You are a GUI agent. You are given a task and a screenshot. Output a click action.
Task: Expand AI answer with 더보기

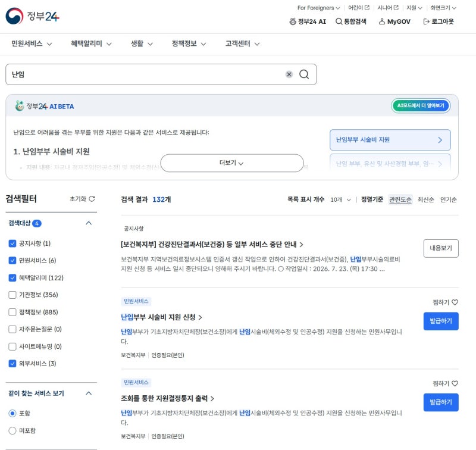coord(232,163)
